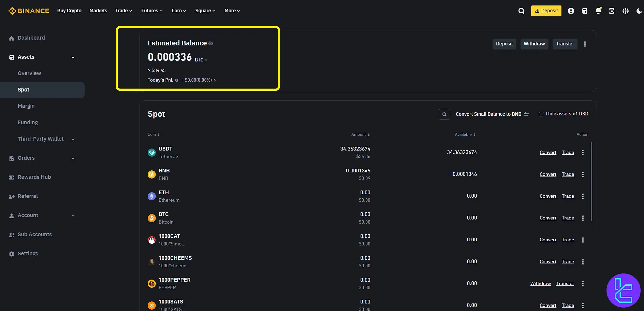Open ETH row more options
Viewport: 644px width, 311px height.
(583, 196)
